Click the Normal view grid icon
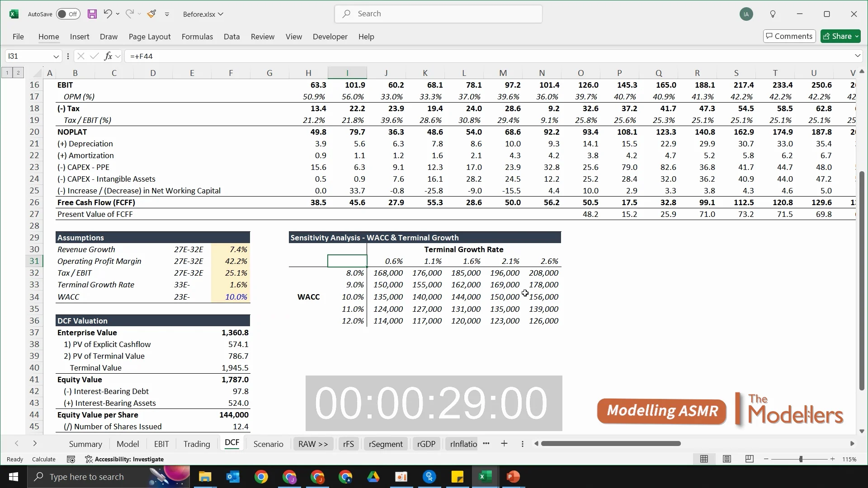Screen dimensions: 868x488 [704, 459]
